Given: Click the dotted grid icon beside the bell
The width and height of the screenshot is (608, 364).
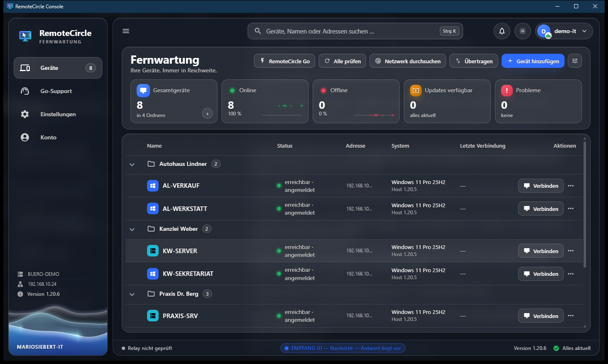Looking at the screenshot, I should 523,31.
